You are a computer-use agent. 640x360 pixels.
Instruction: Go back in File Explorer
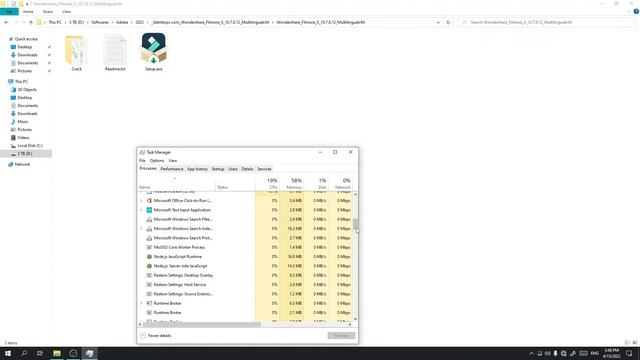(x=6, y=22)
